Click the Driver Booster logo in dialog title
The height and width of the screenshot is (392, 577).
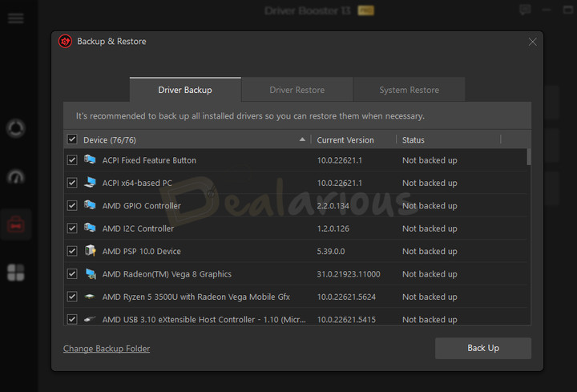(65, 42)
